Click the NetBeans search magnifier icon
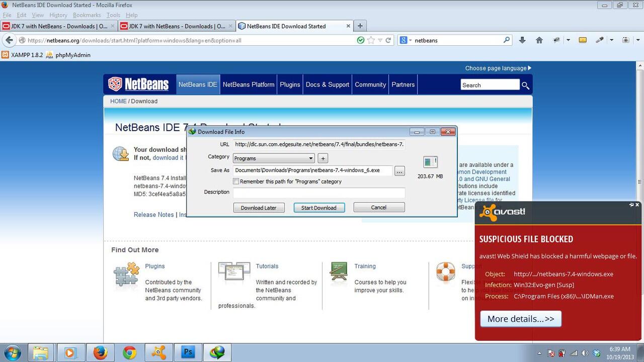 (525, 85)
